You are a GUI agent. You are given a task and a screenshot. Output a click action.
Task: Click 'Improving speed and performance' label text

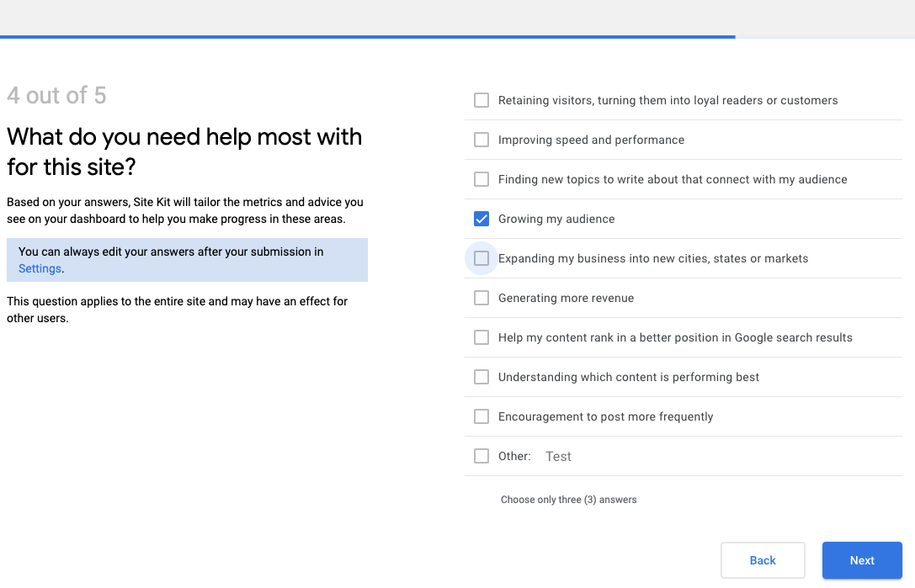coord(591,140)
